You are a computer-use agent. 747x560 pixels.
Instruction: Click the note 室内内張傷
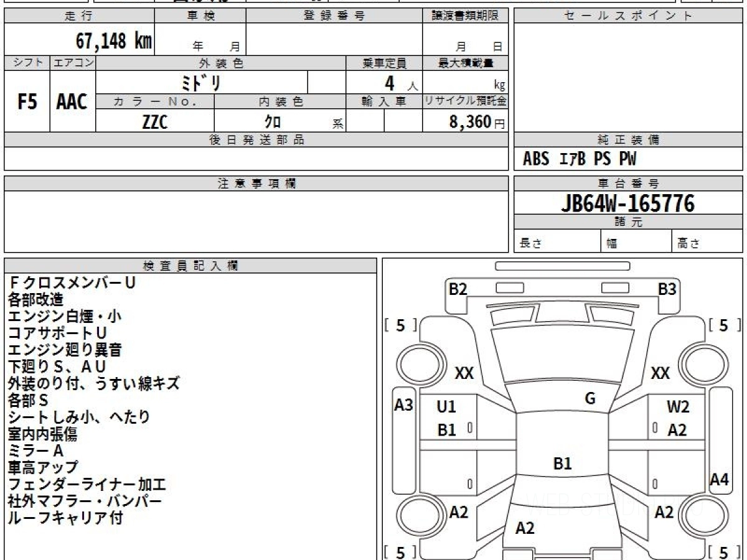(43, 434)
